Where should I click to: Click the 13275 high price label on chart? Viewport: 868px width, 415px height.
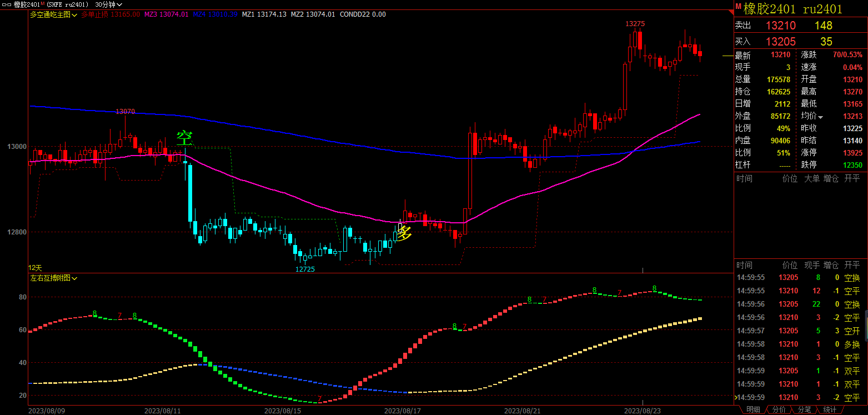coord(635,24)
